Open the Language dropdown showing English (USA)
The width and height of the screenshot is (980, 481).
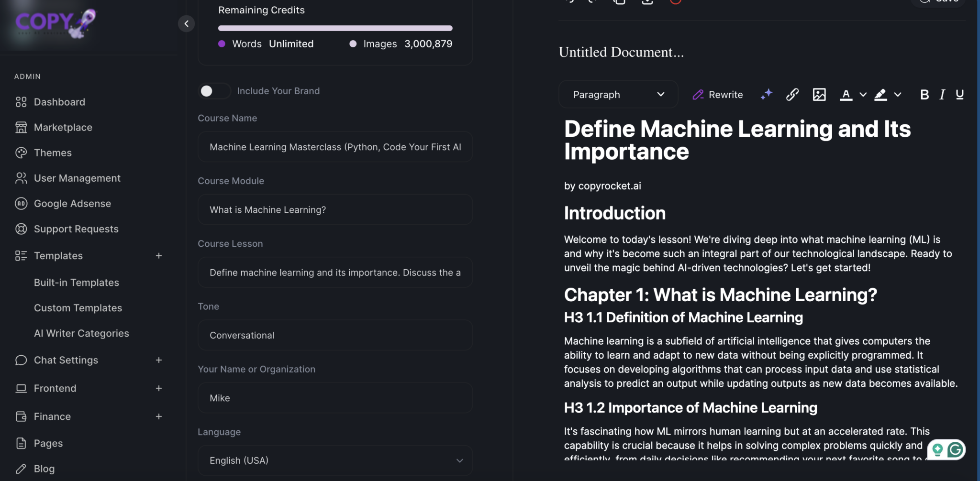click(334, 460)
